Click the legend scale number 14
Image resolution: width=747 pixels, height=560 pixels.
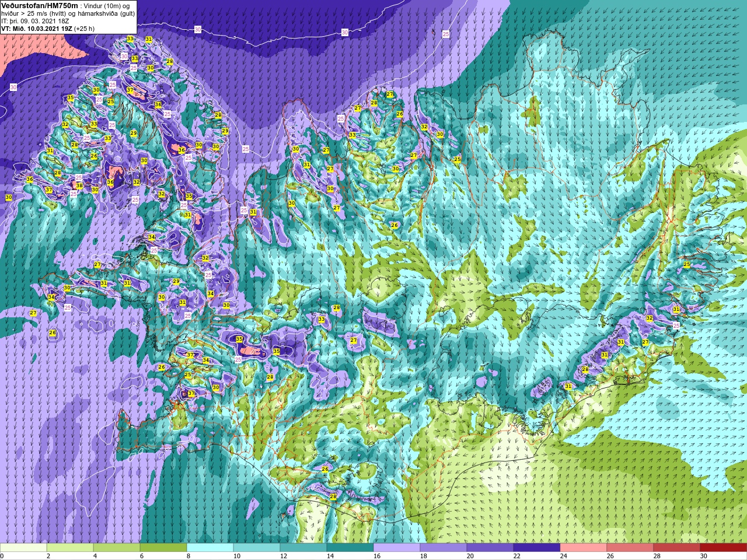tap(330, 556)
